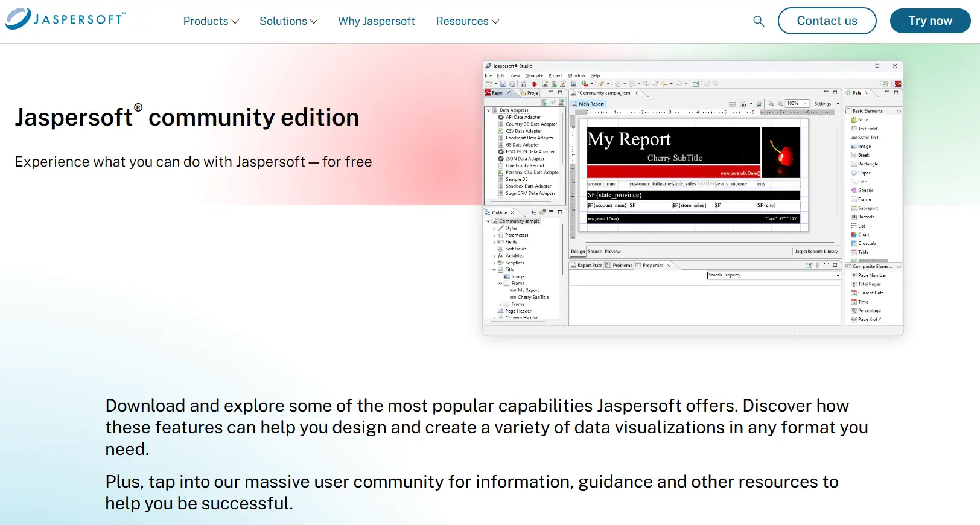The width and height of the screenshot is (980, 525).
Task: Open the Resources dropdown in the navbar
Action: coord(467,21)
